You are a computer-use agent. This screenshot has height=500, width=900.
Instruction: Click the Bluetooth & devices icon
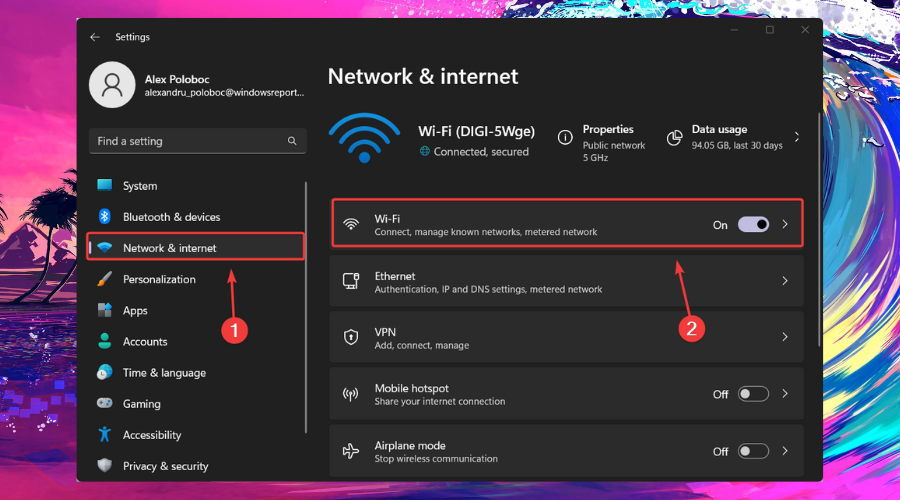point(104,217)
